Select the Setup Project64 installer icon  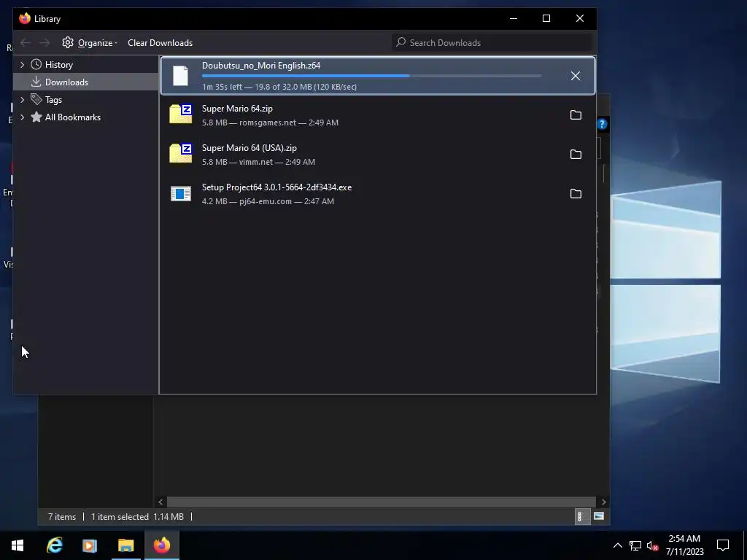coord(181,193)
